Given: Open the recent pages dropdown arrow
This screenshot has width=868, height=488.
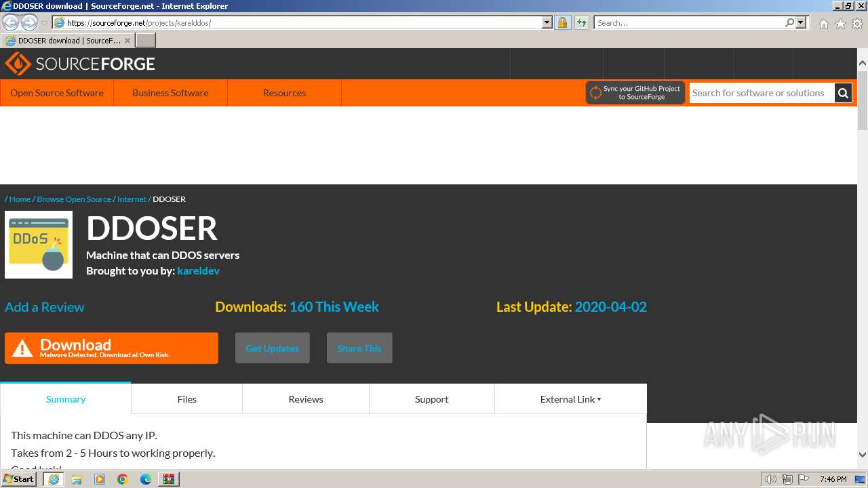Looking at the screenshot, I should [x=44, y=22].
